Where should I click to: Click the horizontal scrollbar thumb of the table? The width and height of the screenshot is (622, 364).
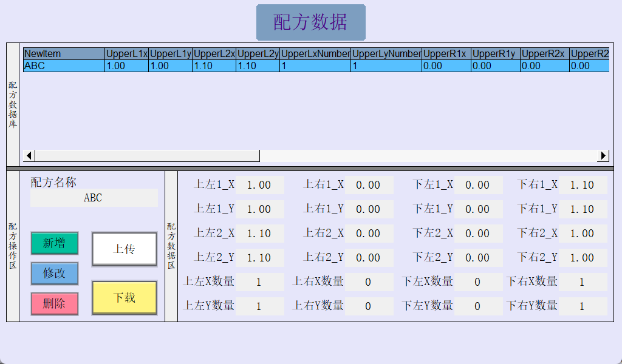click(147, 156)
